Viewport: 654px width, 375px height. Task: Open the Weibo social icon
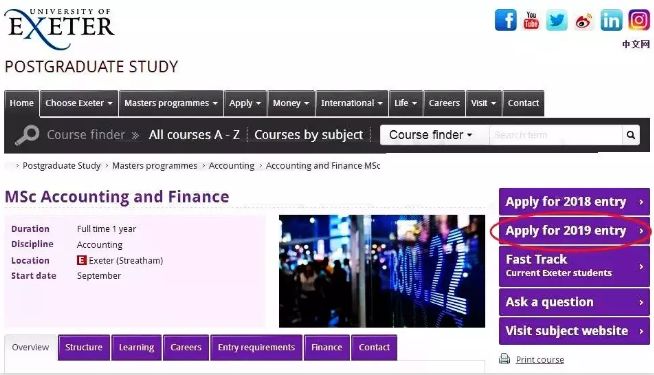584,21
